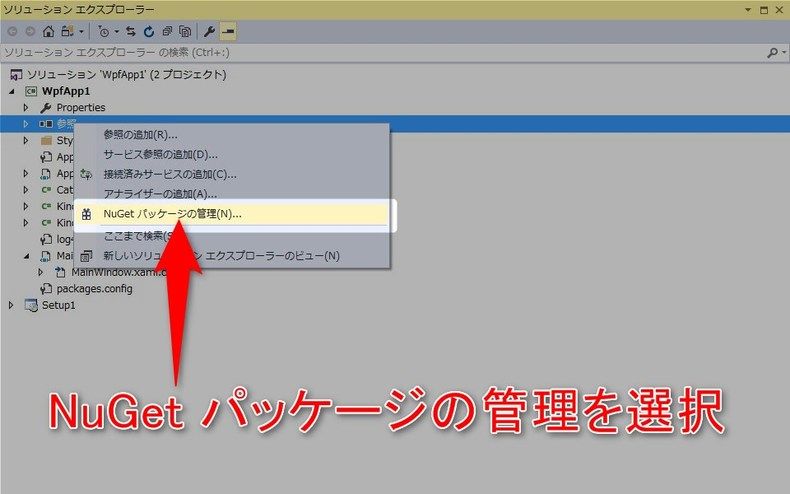Click the Refresh icon in the toolbar
The height and width of the screenshot is (494, 790).
tap(149, 32)
